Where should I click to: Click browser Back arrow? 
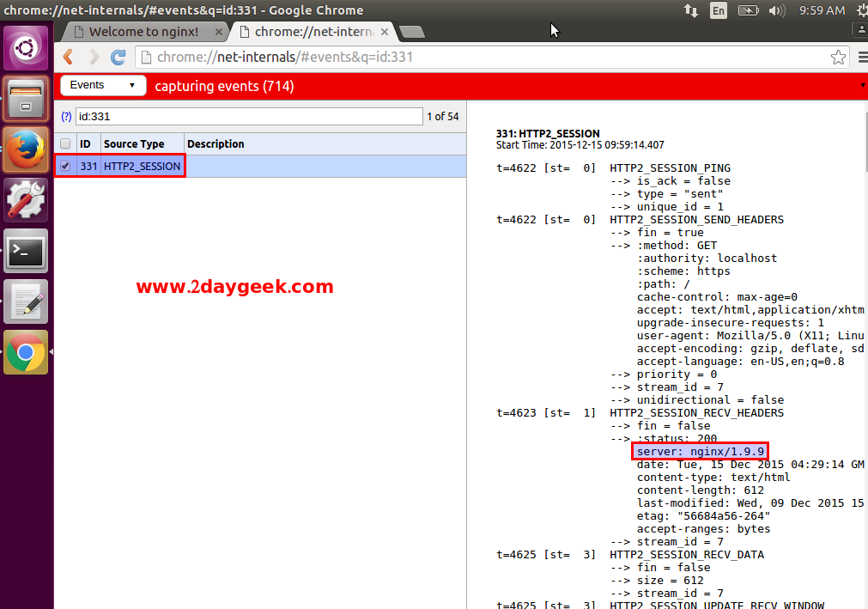tap(69, 57)
